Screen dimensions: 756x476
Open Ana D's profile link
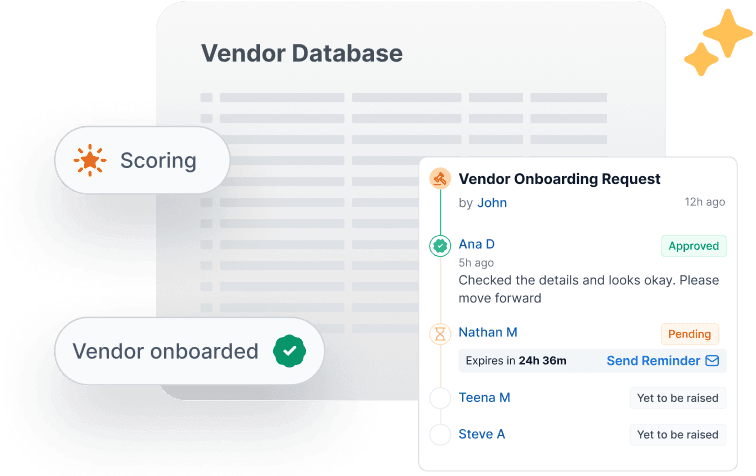coord(476,244)
